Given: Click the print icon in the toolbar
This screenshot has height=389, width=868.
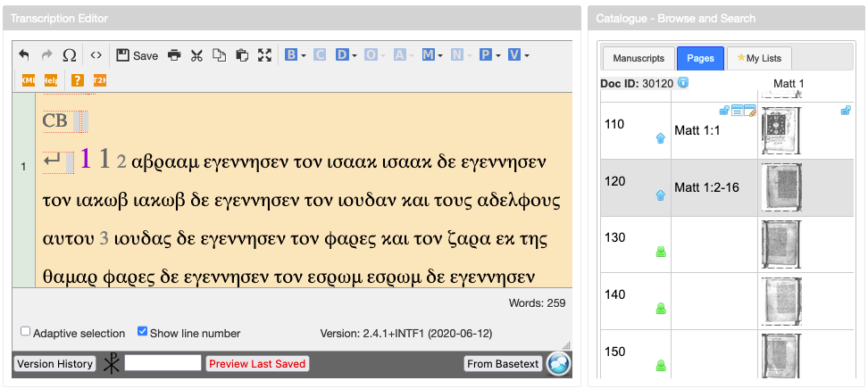Looking at the screenshot, I should coord(174,55).
